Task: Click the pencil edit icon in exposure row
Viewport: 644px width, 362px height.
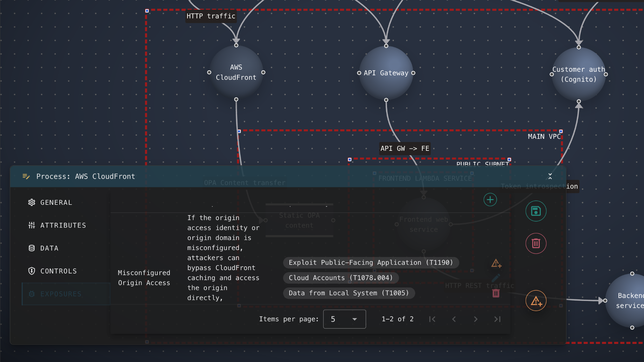Action: click(496, 278)
